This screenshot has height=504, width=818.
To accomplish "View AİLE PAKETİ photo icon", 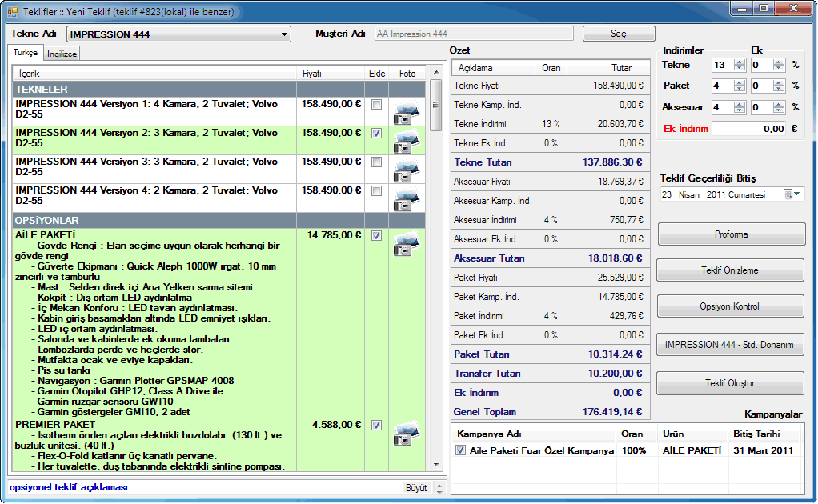I will point(407,243).
